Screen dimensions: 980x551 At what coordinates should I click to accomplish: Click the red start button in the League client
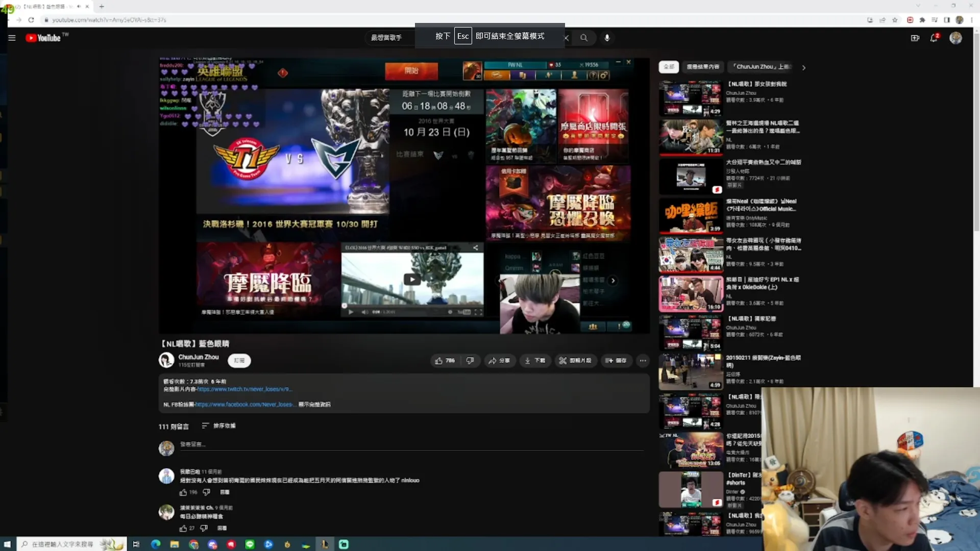[411, 71]
